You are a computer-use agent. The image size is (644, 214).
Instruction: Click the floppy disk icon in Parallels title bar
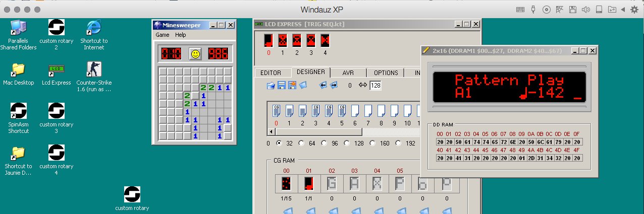tap(573, 10)
